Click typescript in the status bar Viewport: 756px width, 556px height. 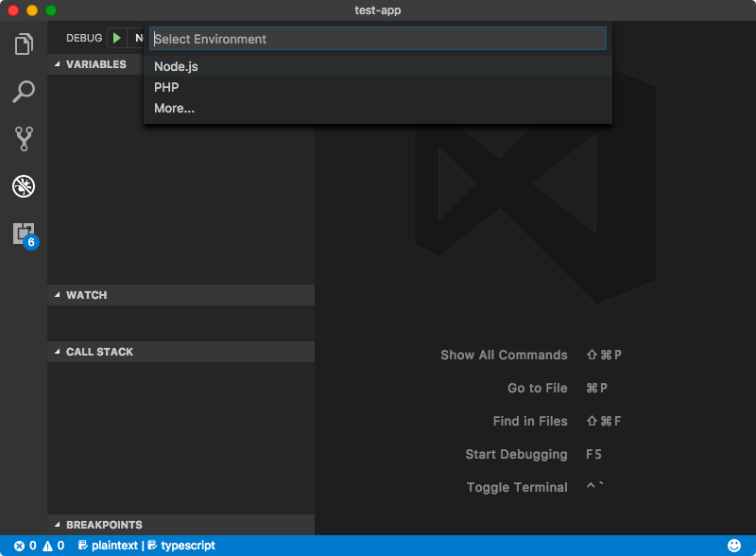coord(181,546)
